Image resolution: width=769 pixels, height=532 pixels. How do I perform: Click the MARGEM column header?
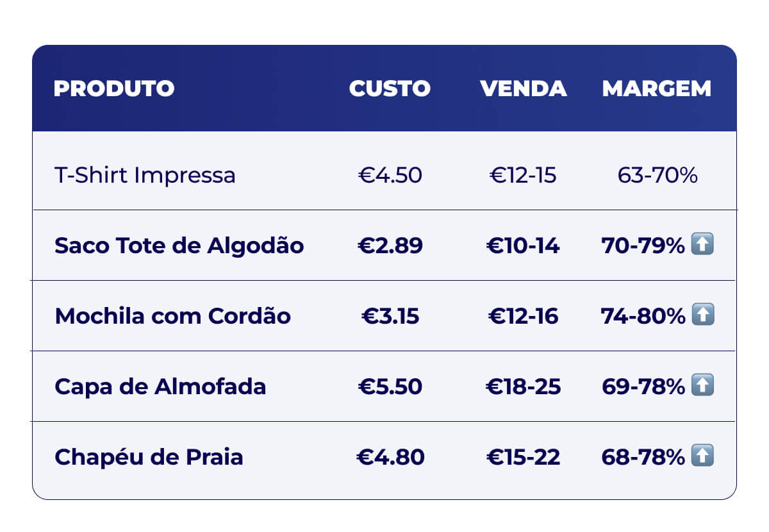(x=657, y=88)
